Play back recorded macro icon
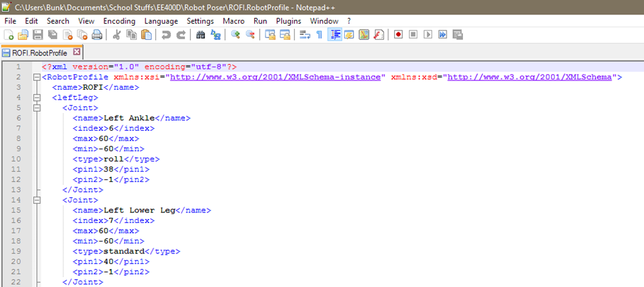Image resolution: width=644 pixels, height=287 pixels. (x=428, y=35)
